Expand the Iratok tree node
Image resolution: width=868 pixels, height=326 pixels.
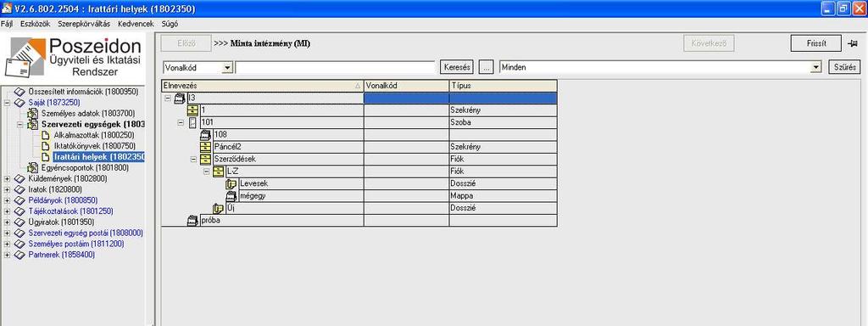coord(7,189)
